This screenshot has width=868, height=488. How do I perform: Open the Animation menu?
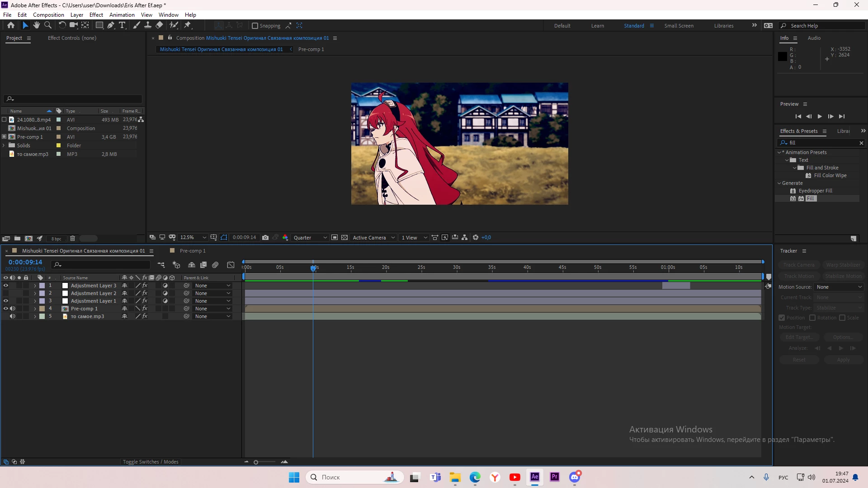point(122,15)
